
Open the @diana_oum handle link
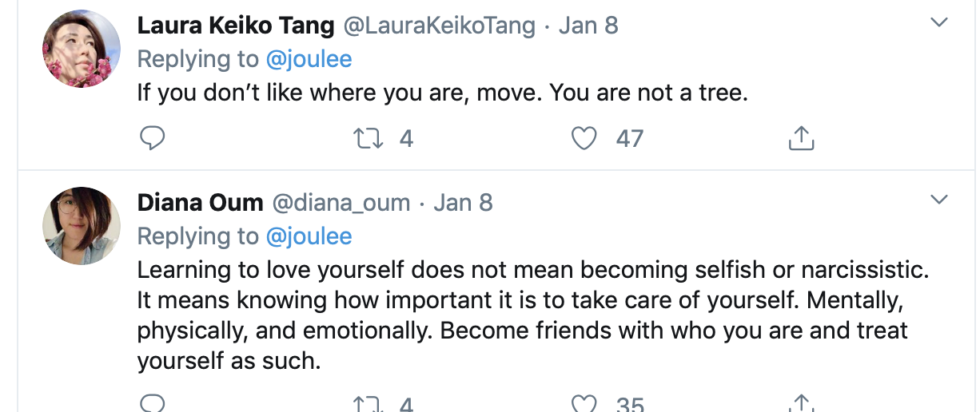(341, 203)
